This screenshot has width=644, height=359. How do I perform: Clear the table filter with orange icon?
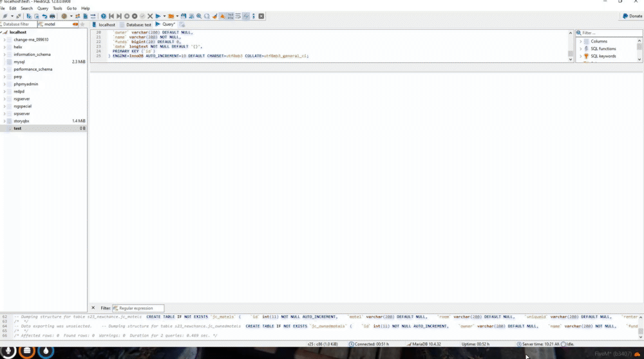pyautogui.click(x=75, y=24)
